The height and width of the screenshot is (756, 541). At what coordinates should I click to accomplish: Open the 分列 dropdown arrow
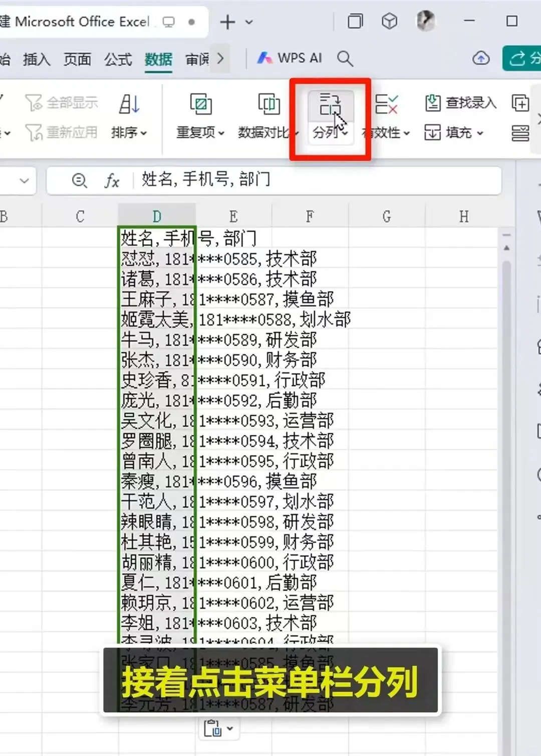(345, 133)
